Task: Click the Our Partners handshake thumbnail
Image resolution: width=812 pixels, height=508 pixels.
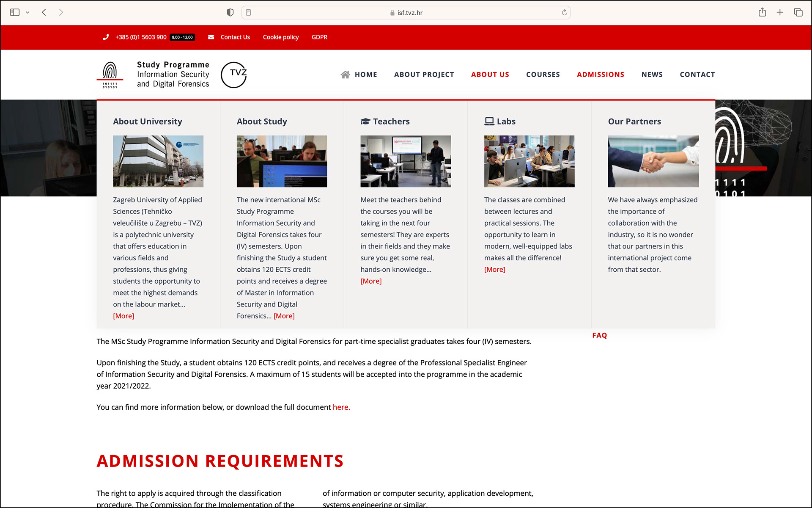Action: click(653, 161)
